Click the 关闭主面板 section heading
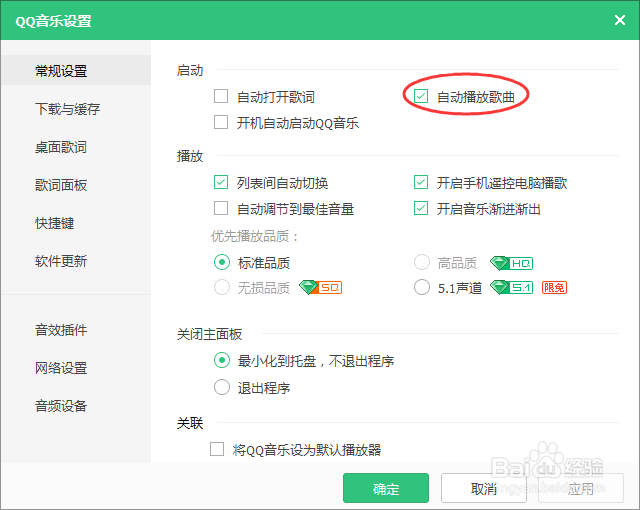Viewport: 640px width, 510px height. (x=209, y=334)
